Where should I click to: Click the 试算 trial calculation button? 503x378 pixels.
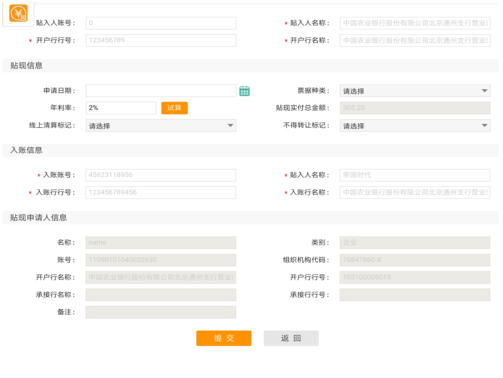pyautogui.click(x=174, y=108)
